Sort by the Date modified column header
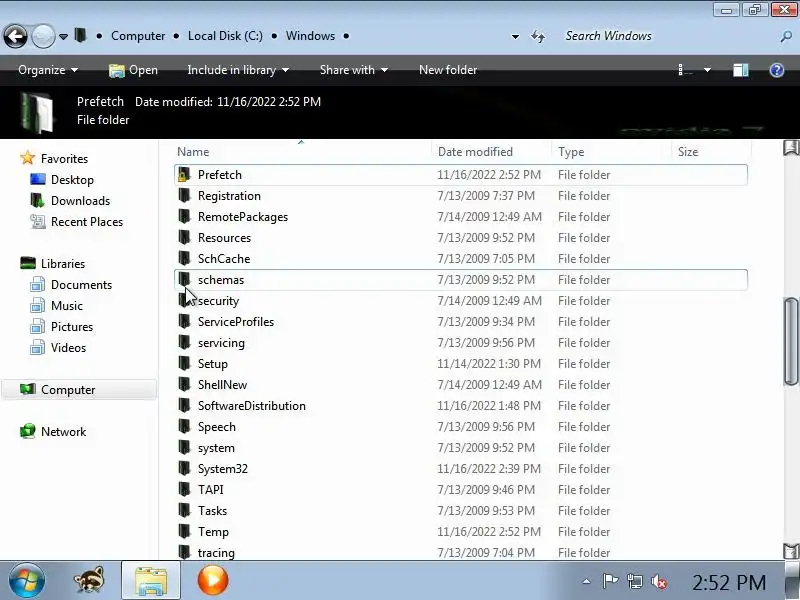800x600 pixels. 475,152
